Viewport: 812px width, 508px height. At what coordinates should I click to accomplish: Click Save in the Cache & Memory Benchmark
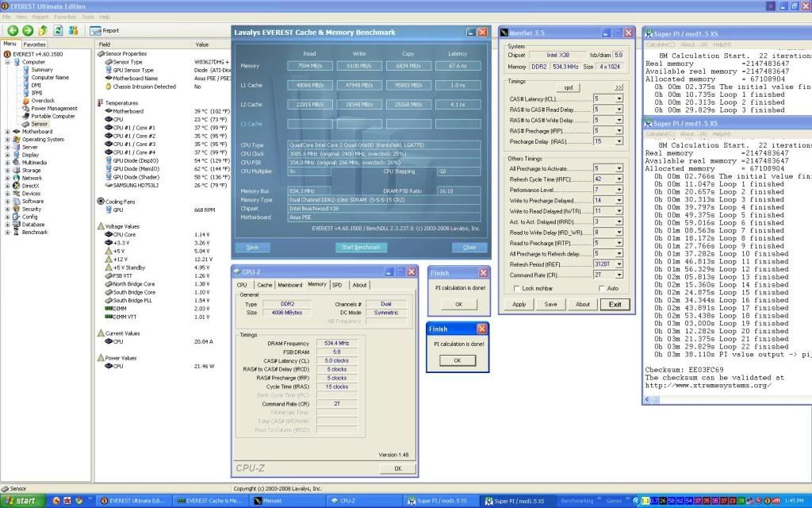tap(252, 248)
